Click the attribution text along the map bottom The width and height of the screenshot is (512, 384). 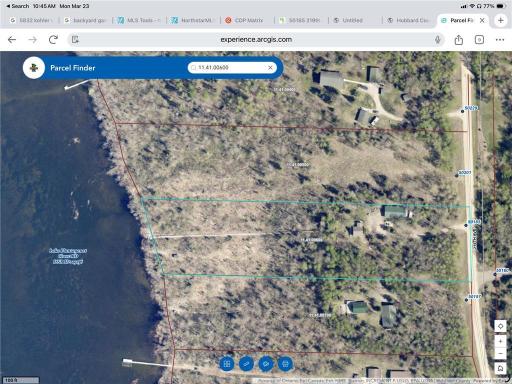click(383, 381)
